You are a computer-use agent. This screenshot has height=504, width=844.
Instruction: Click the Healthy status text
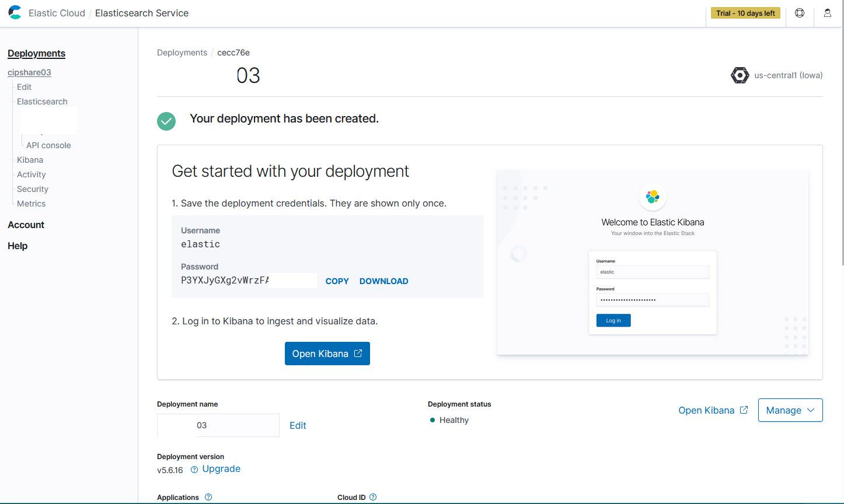pos(454,420)
